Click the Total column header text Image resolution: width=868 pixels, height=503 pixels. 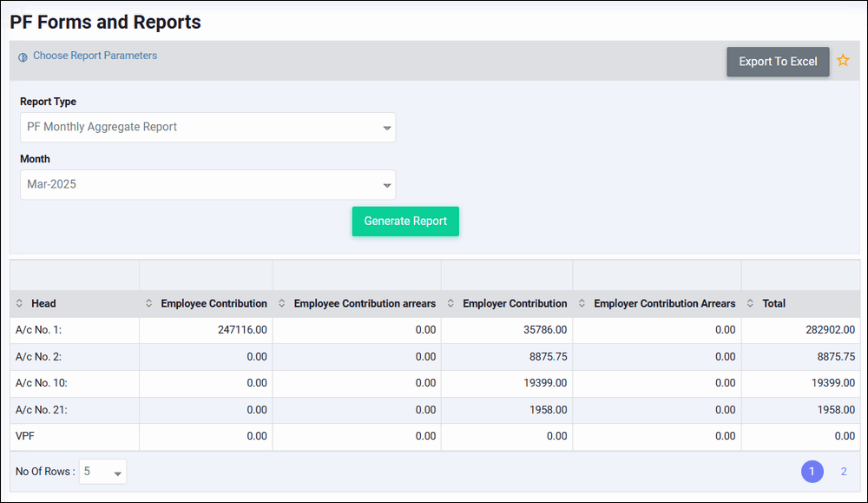coord(774,303)
